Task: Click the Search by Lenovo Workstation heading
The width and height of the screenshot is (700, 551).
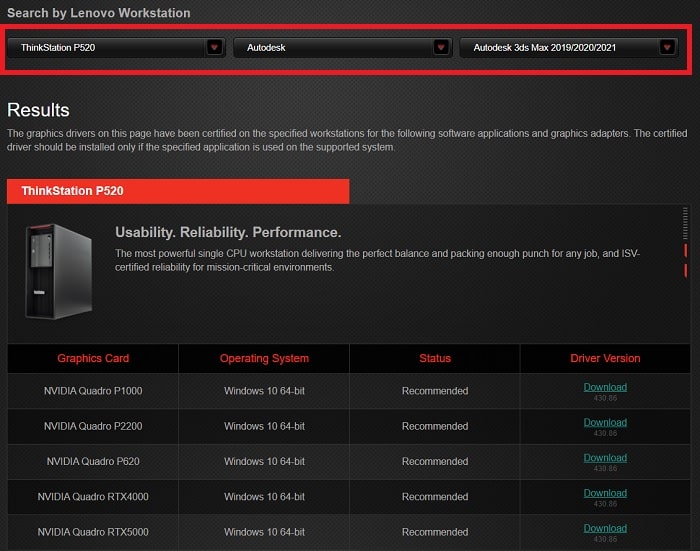Action: coord(99,13)
